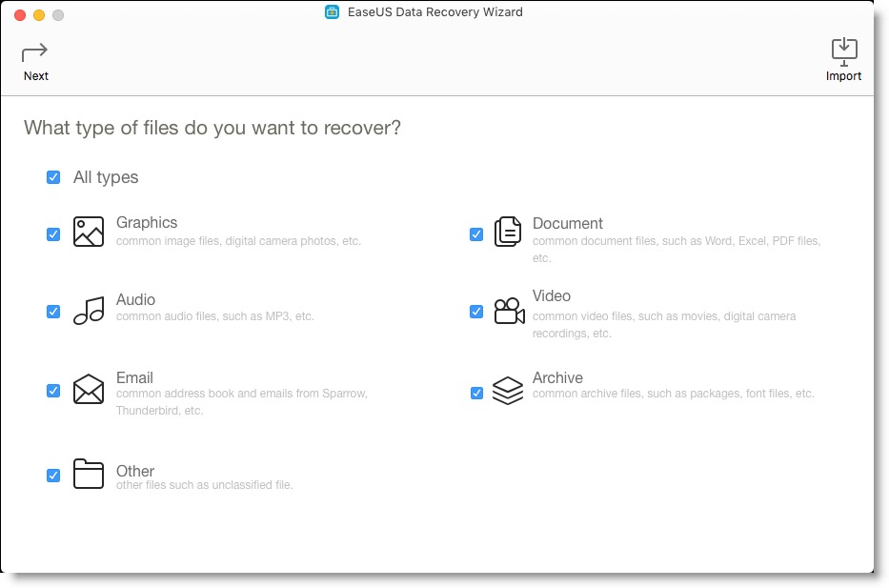Click the Audio heading text

(x=135, y=299)
